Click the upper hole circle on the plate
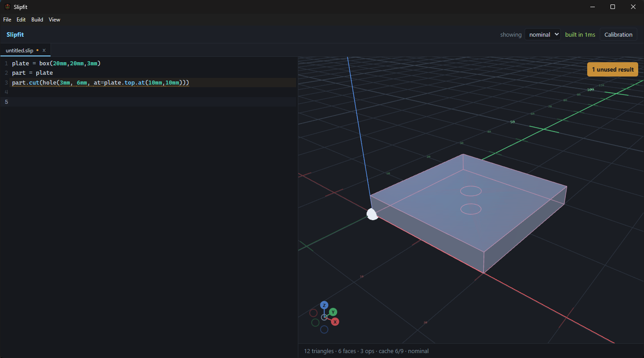 (x=471, y=191)
